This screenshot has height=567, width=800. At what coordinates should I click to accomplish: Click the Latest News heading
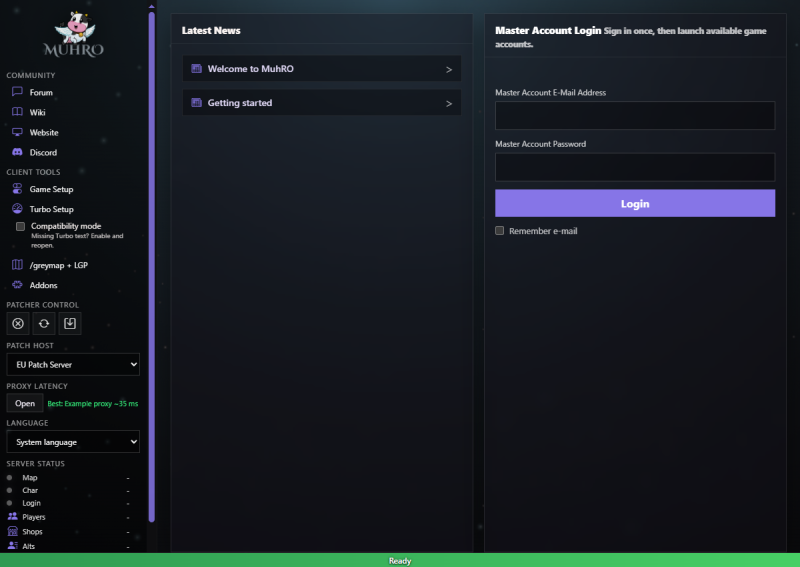tap(211, 30)
